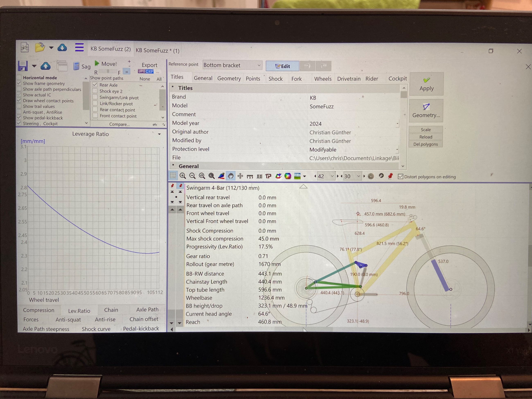Open the Reference point dropdown

(232, 65)
